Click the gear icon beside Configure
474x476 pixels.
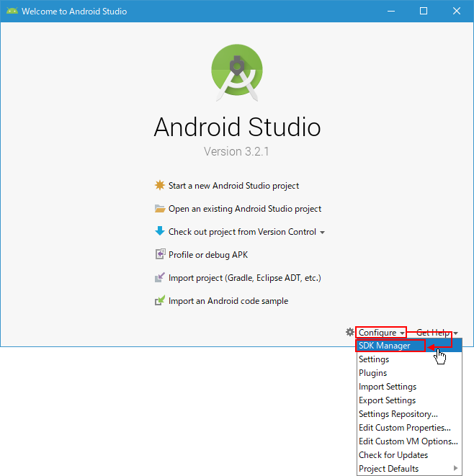(x=350, y=332)
